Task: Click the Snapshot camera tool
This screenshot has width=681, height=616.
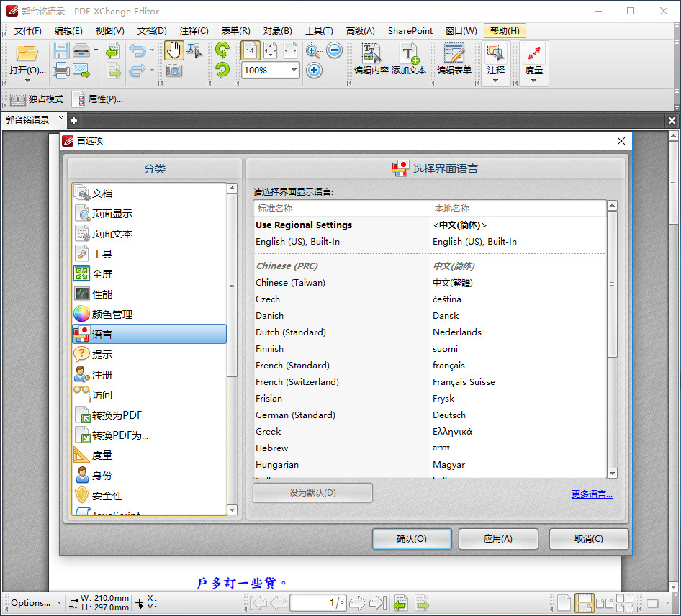Action: [173, 71]
